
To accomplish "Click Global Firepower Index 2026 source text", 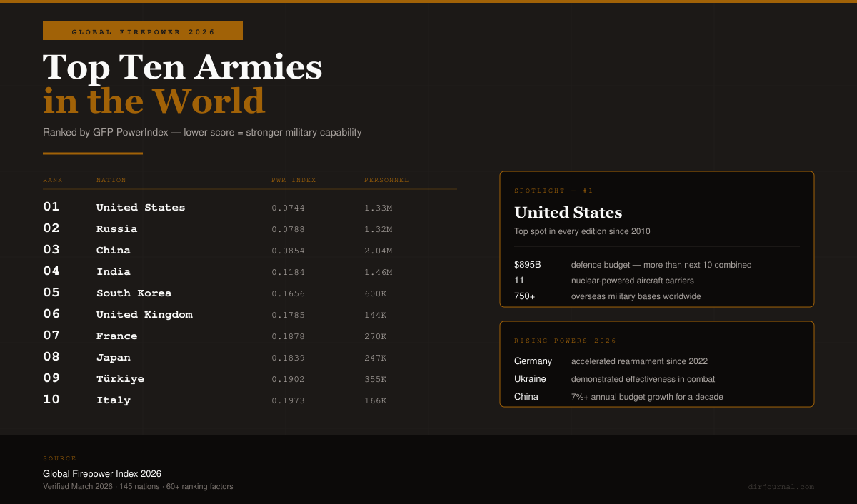I will coord(102,473).
